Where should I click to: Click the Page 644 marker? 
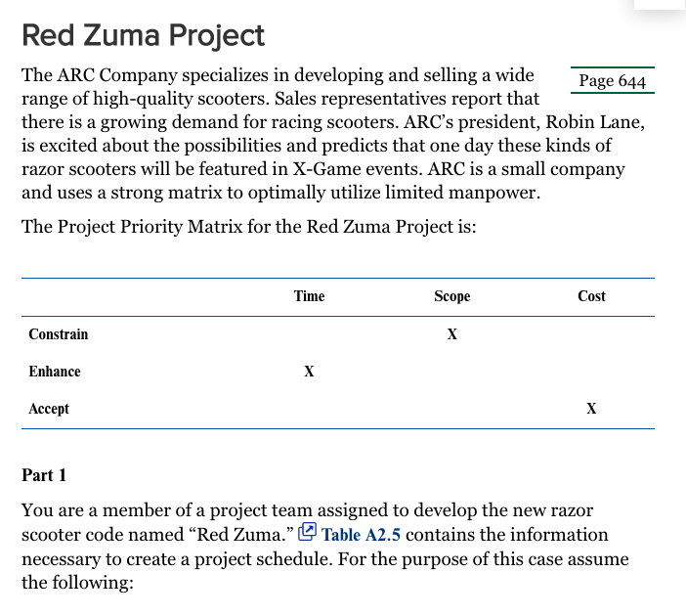coord(612,80)
